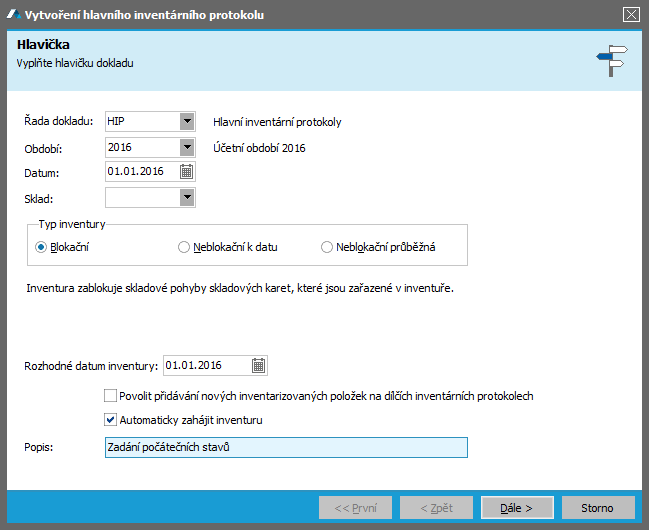Open the Období dropdown list
Screen dimensions: 650x531
[186, 147]
